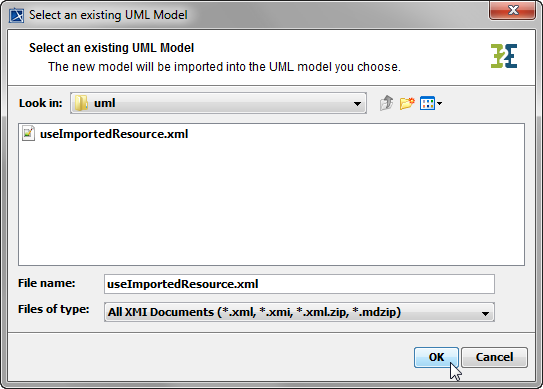Click the Files of type label

[54, 309]
